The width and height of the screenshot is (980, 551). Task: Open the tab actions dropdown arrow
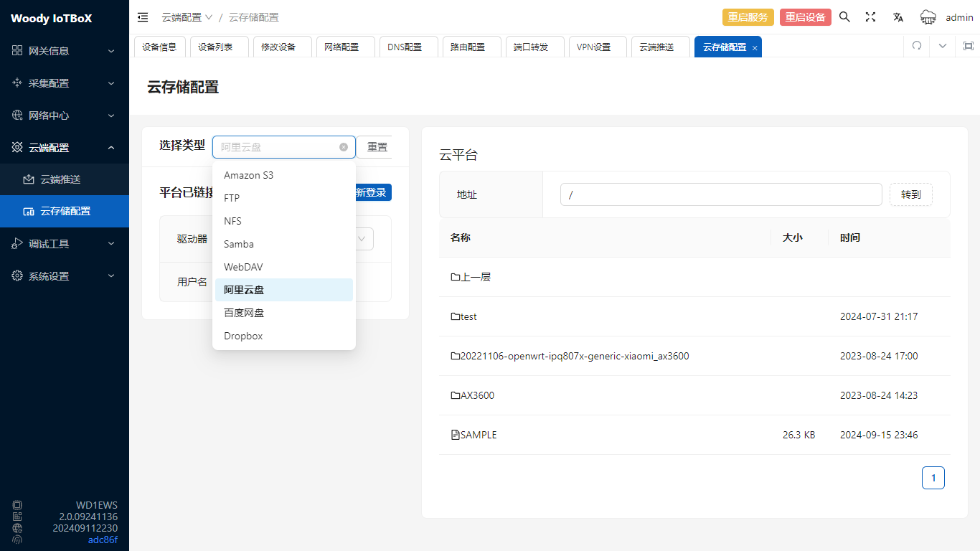(x=943, y=46)
